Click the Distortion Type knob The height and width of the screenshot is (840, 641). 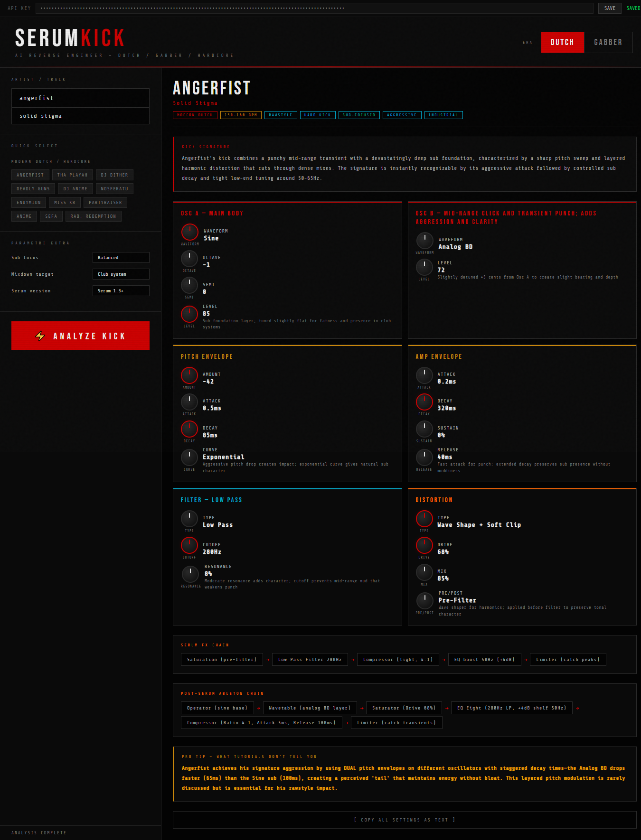[424, 519]
